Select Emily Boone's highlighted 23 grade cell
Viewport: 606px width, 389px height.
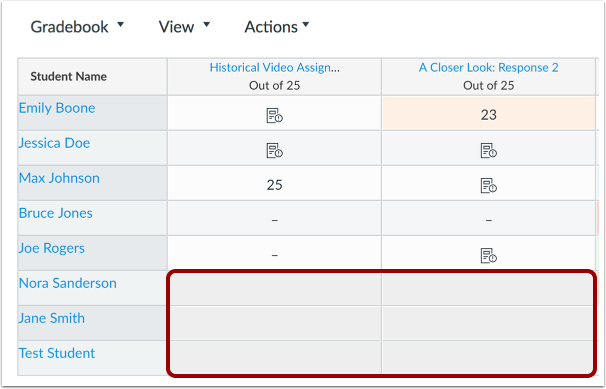coord(489,113)
